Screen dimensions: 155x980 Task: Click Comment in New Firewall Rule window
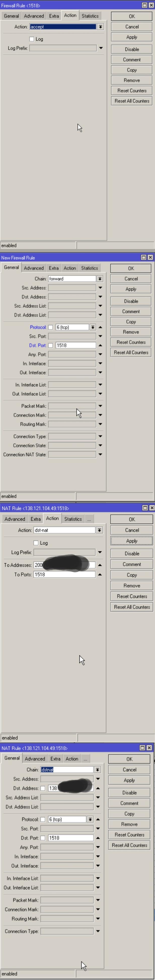click(131, 311)
